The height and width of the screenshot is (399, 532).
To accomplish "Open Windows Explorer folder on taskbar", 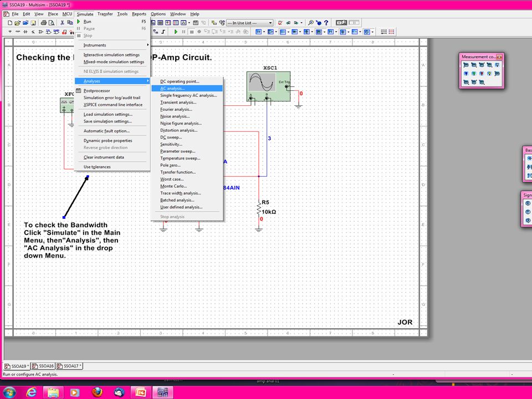I will (53, 392).
